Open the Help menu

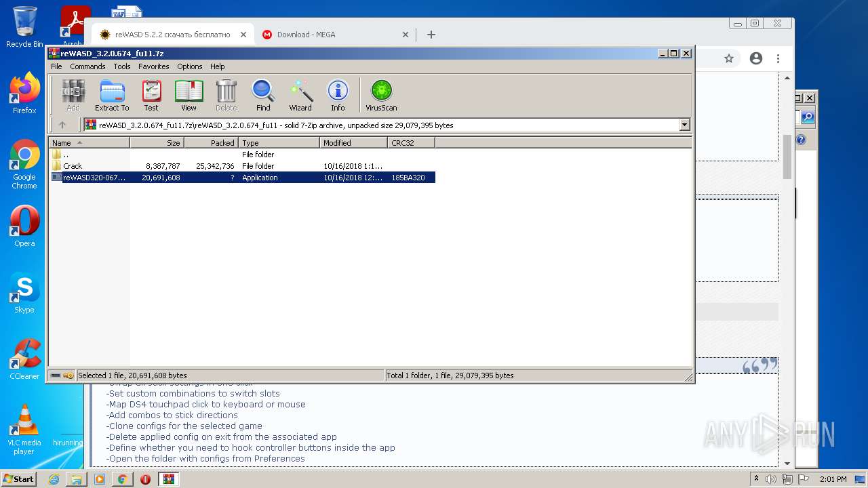217,66
